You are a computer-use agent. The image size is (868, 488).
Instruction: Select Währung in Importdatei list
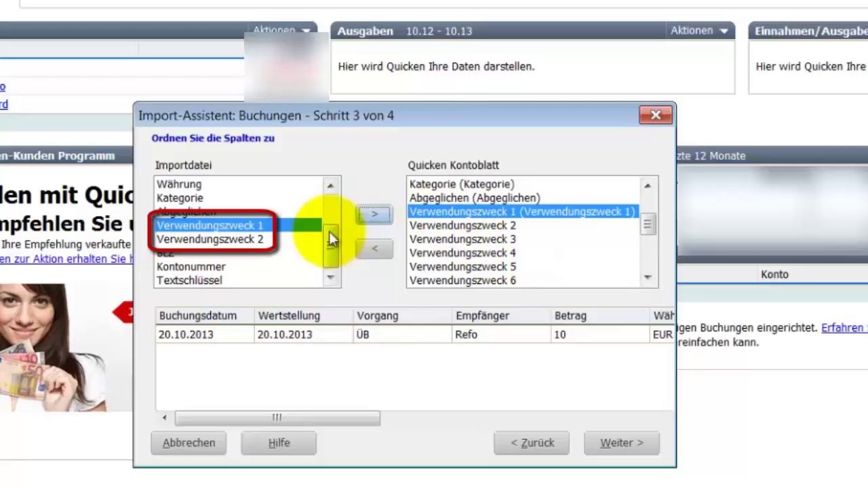coord(239,184)
